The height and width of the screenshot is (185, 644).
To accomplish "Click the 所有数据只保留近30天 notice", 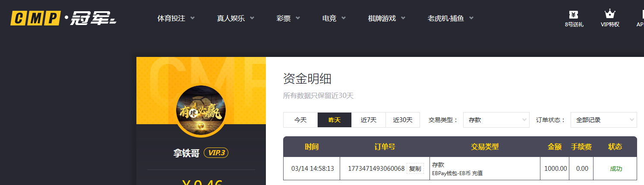I will (x=318, y=96).
